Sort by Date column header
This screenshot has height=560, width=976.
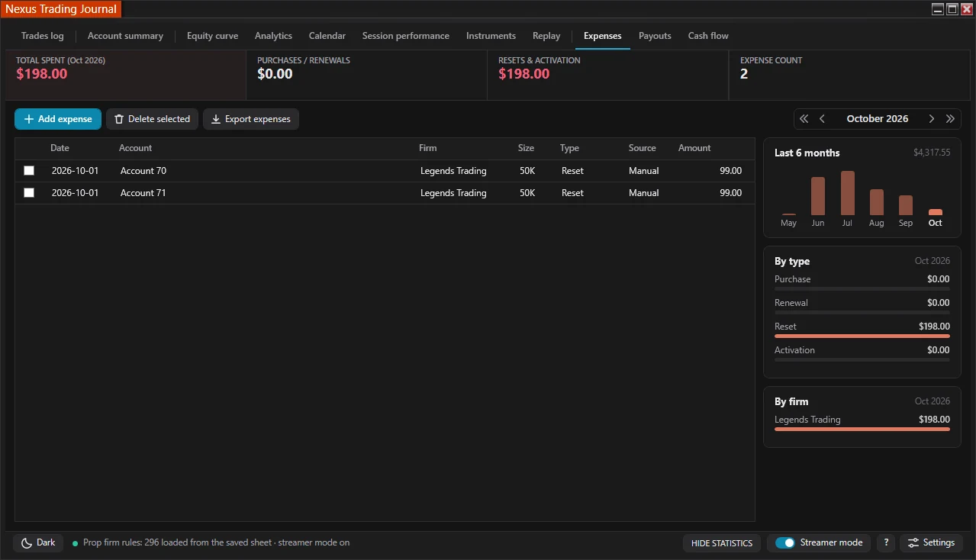60,148
